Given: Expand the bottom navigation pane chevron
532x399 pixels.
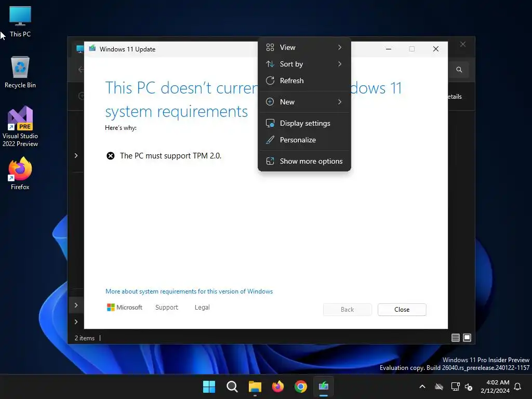Looking at the screenshot, I should coord(76,322).
